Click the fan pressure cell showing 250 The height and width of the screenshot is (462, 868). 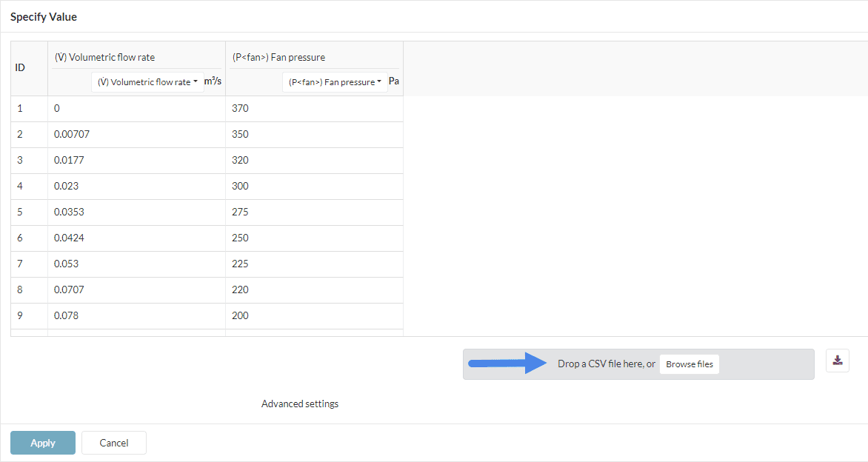coord(314,238)
